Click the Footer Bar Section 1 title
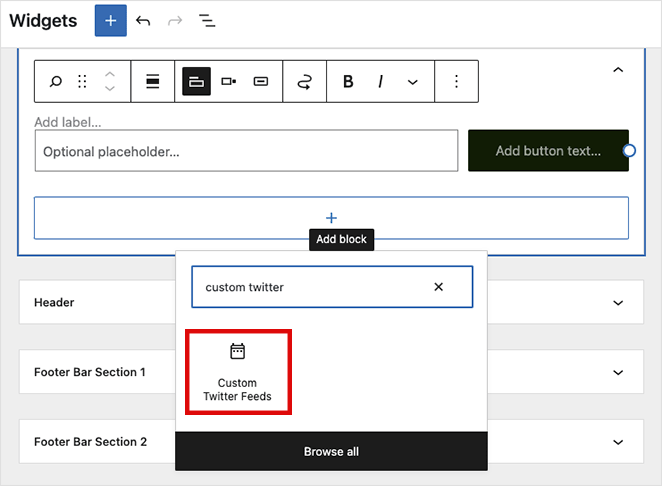Screen dimensions: 662x486 pyautogui.click(x=90, y=372)
